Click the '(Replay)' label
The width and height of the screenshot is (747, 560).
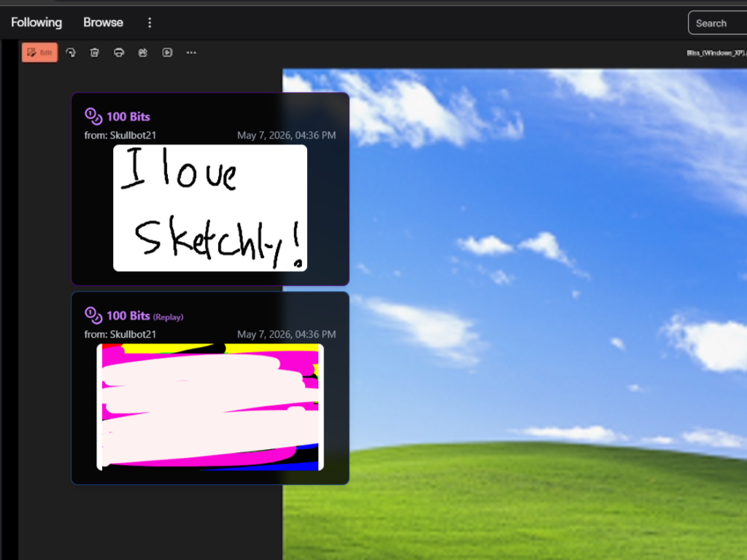pos(169,317)
